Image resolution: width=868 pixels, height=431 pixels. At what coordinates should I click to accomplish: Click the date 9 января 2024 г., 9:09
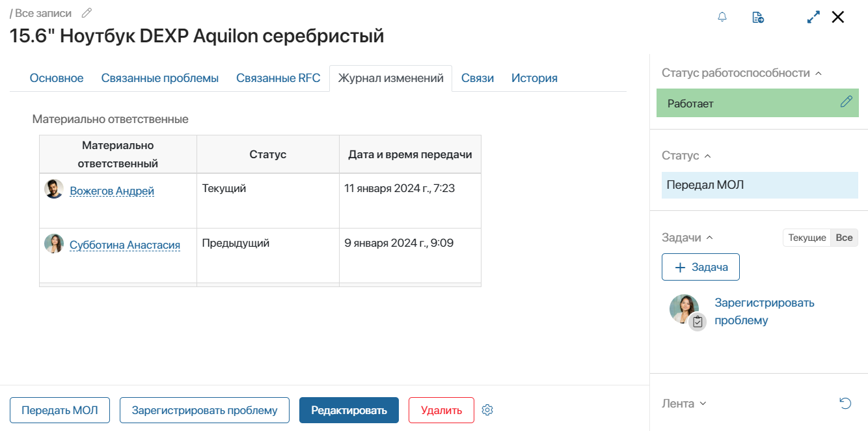[399, 243]
